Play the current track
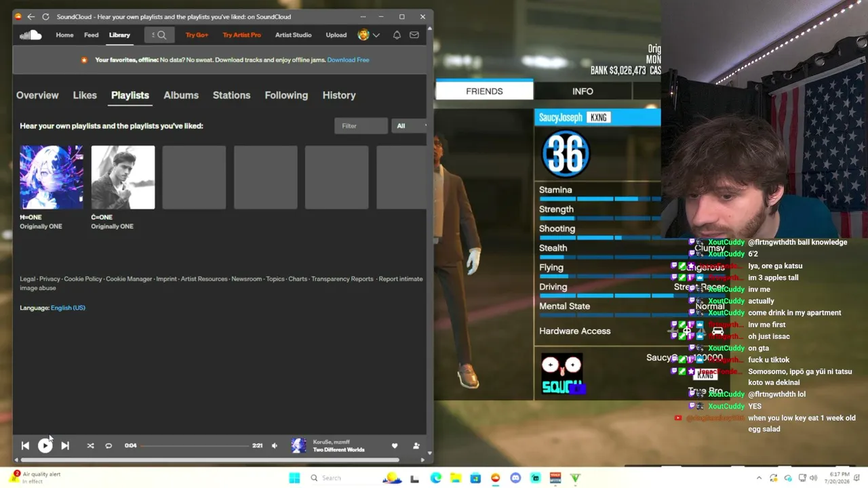 tap(45, 445)
